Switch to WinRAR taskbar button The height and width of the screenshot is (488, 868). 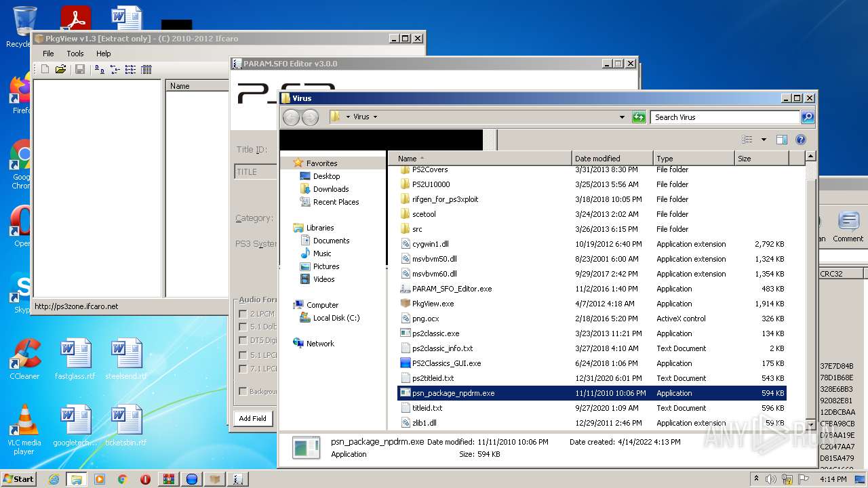168,479
